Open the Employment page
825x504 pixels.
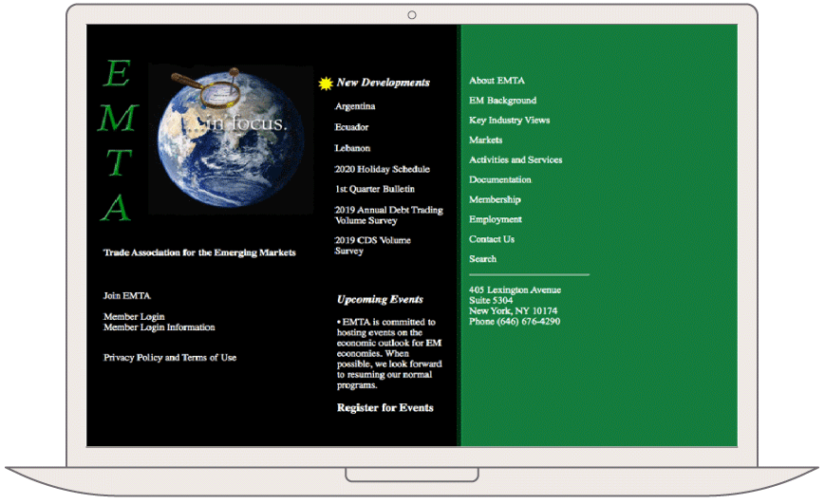[x=496, y=219]
